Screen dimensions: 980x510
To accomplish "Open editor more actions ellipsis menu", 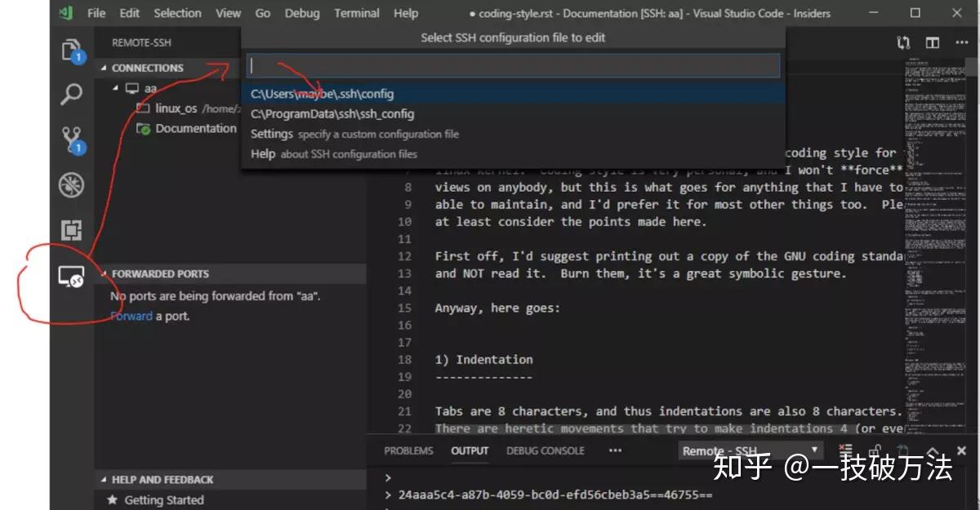I will [x=960, y=42].
